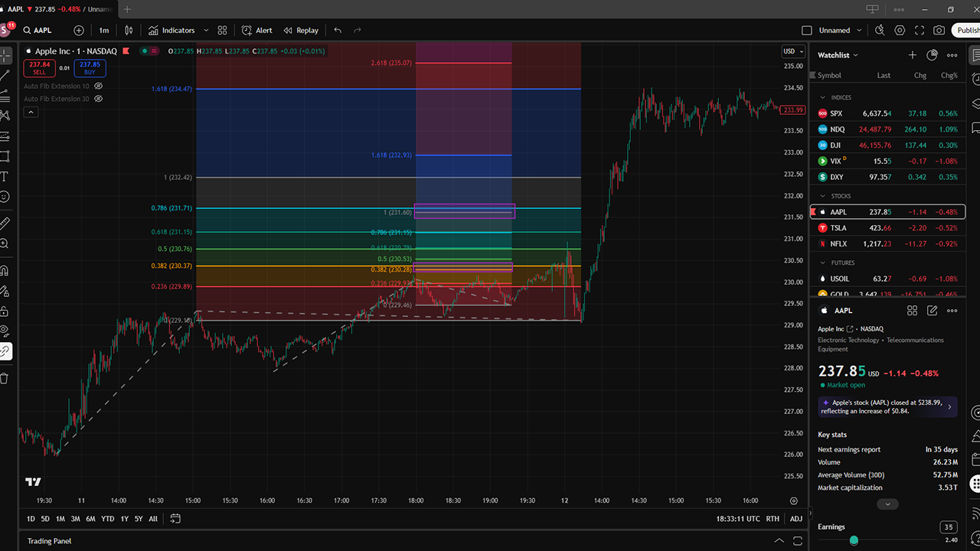
Task: Toggle the ADJ adjusted data option
Action: [x=796, y=519]
